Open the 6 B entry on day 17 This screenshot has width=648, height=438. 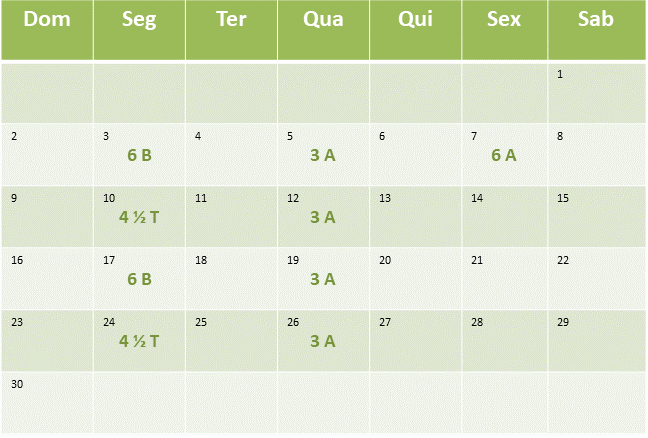139,279
